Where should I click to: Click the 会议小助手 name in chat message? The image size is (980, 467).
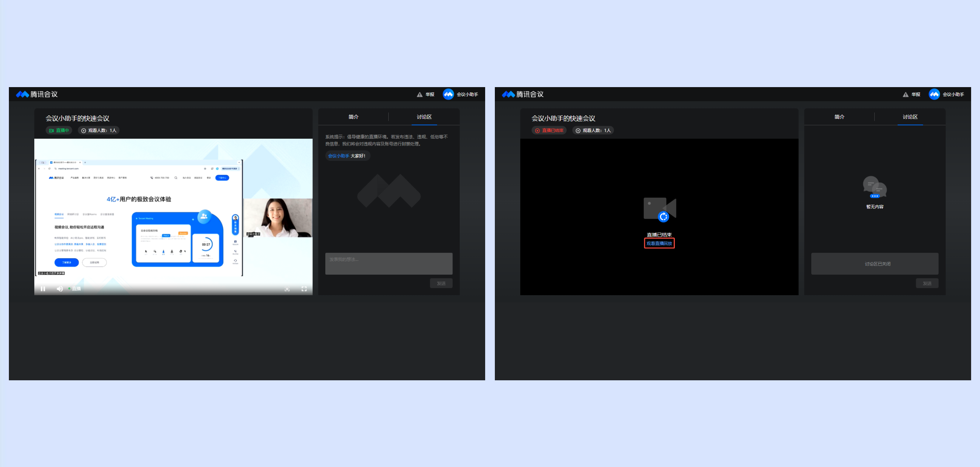[x=338, y=156]
